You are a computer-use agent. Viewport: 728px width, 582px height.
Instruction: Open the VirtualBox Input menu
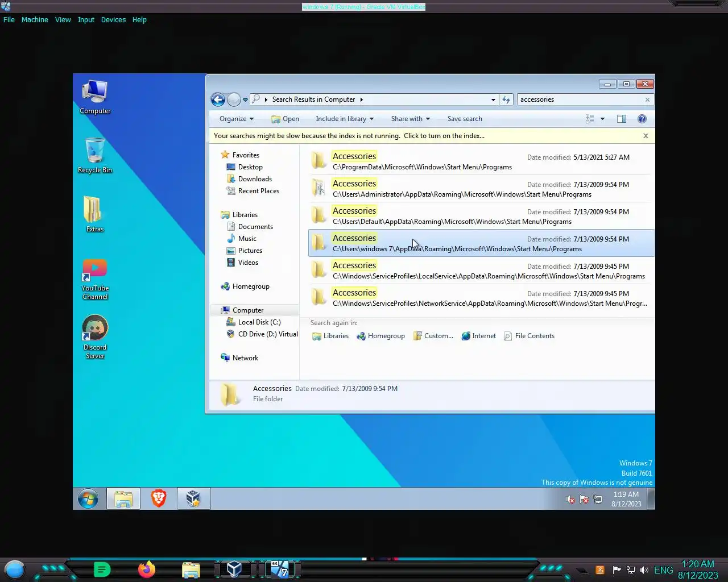click(86, 19)
